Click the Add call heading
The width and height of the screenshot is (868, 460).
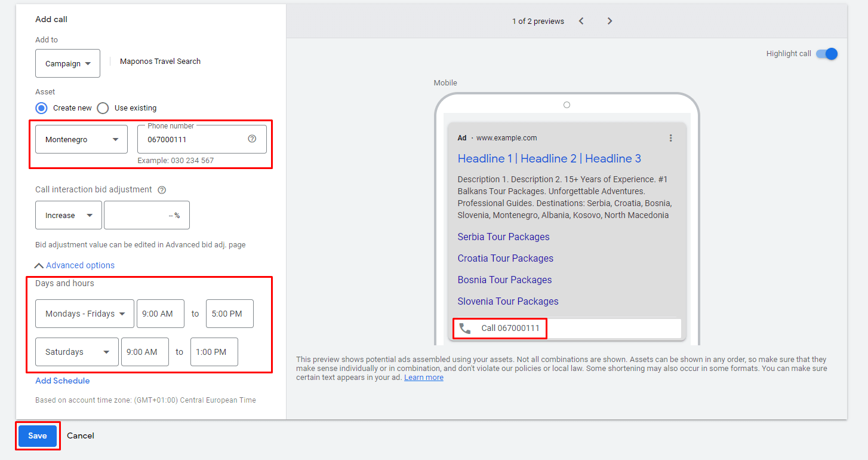click(x=51, y=19)
